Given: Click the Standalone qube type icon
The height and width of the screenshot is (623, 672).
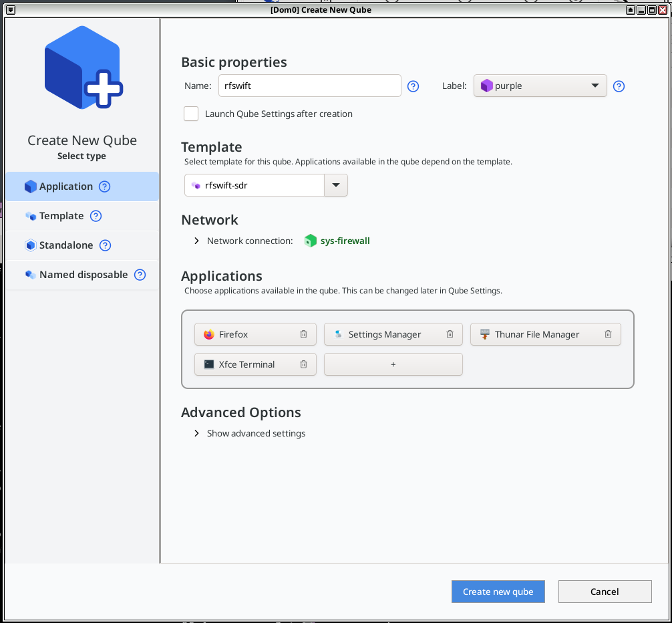Looking at the screenshot, I should (x=31, y=245).
